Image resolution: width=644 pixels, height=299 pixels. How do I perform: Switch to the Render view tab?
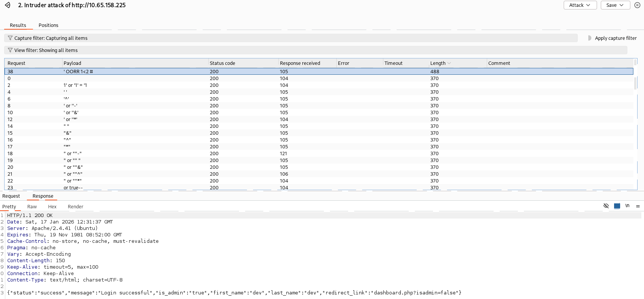(75, 206)
